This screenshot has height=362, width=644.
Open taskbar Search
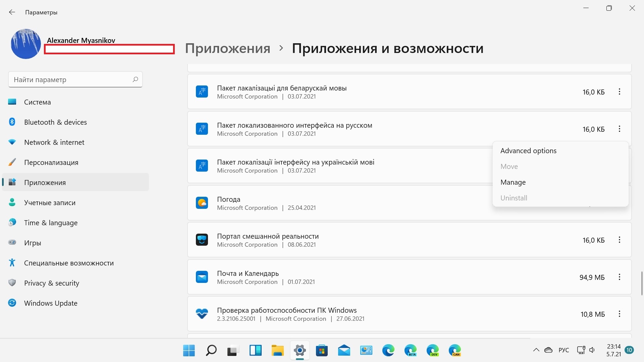[x=211, y=350]
